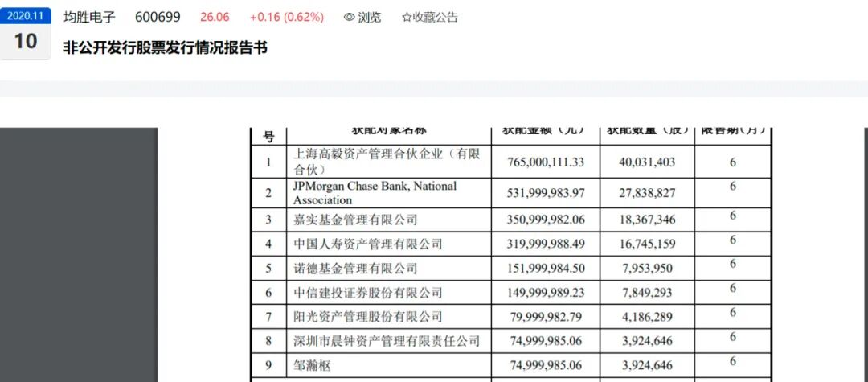Click lock-up period 6 in 邹瀚枢 row
The width and height of the screenshot is (868, 382).
(732, 362)
